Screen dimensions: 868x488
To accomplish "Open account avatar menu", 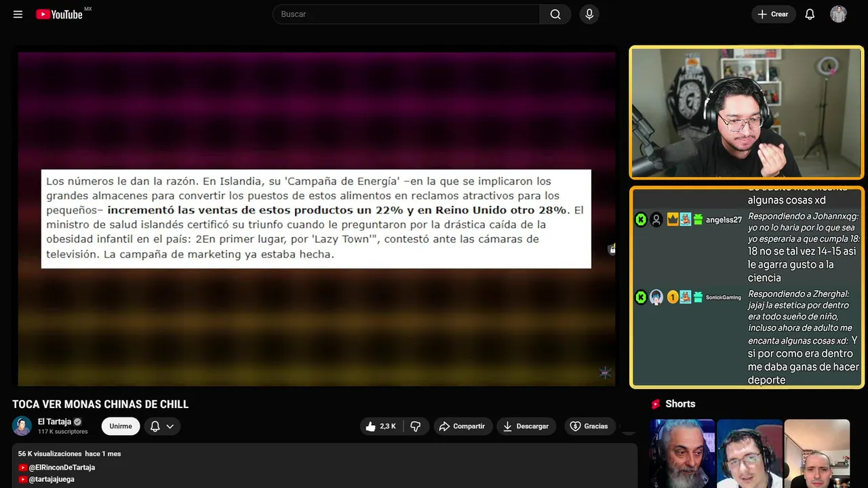I will click(x=838, y=14).
